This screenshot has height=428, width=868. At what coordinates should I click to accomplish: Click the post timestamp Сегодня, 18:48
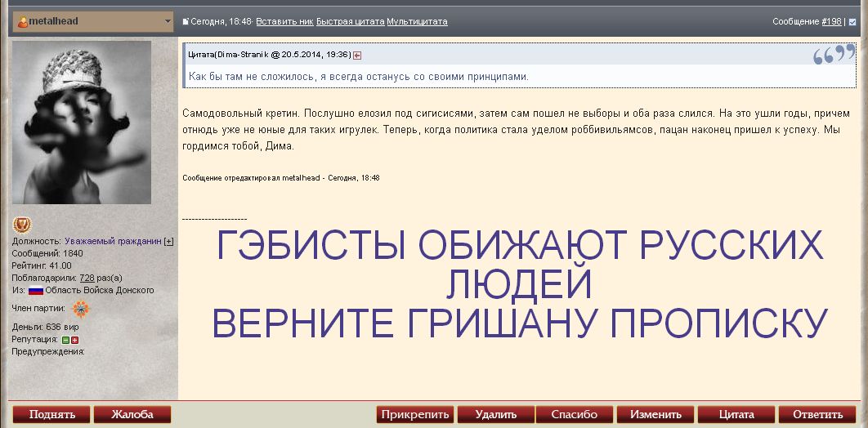point(221,21)
